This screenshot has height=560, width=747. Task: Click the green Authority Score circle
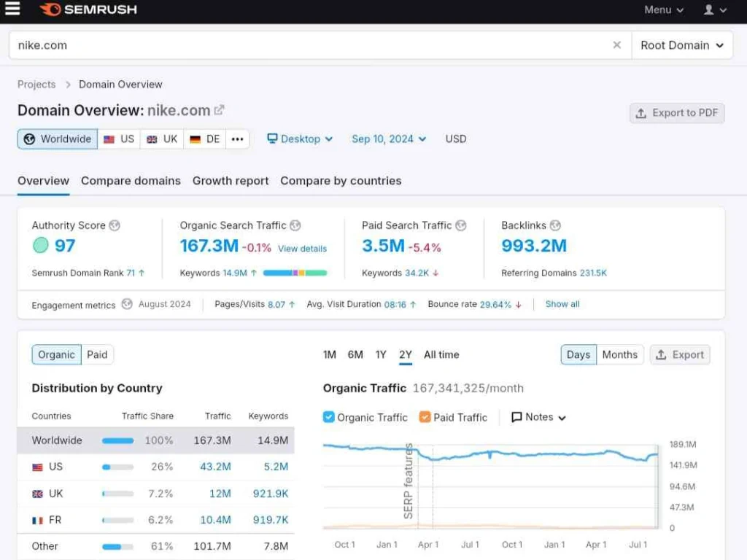click(x=41, y=245)
